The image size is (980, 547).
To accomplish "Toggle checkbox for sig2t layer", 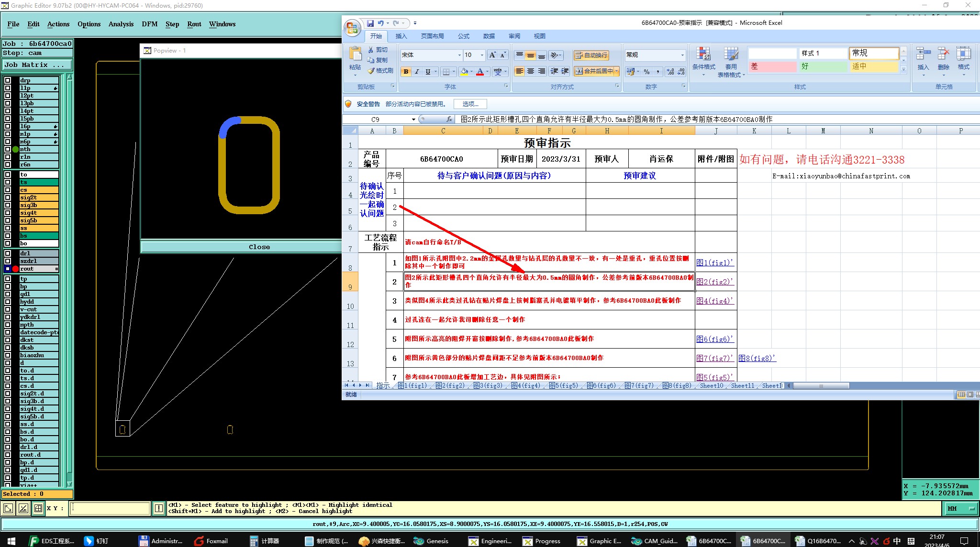I will 8,197.
